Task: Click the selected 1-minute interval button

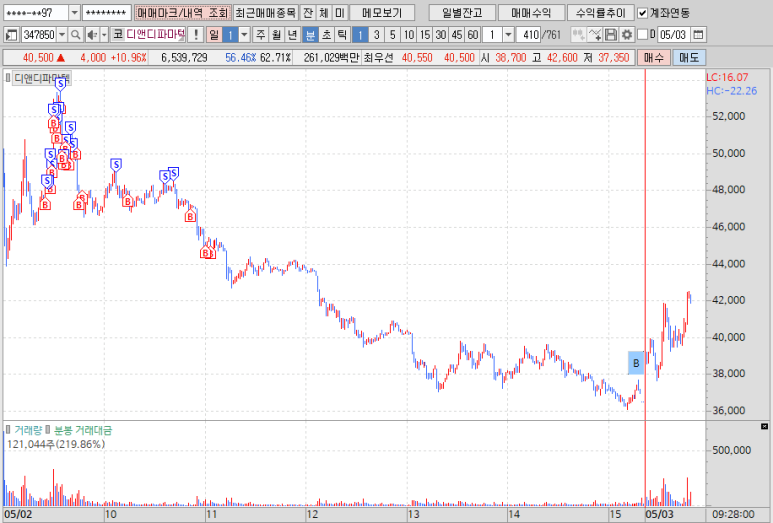Action: [360, 35]
